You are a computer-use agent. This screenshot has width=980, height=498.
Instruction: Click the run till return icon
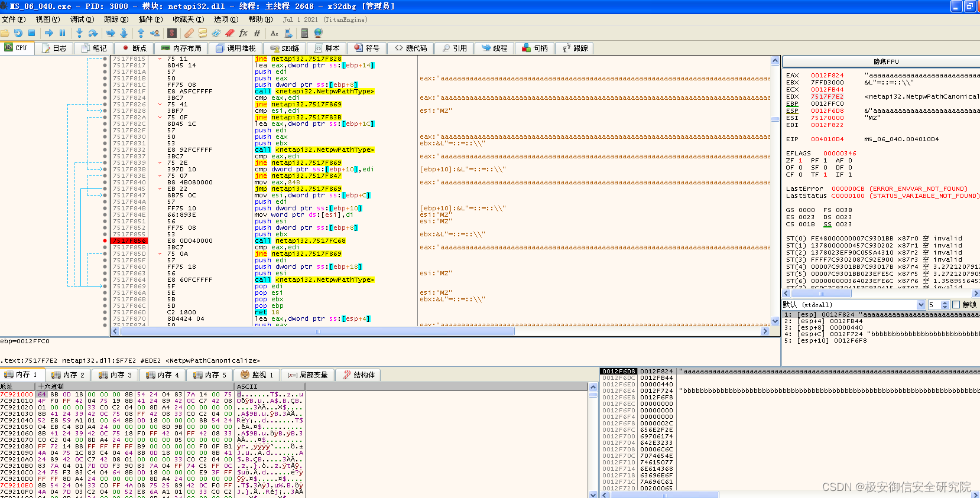(141, 33)
